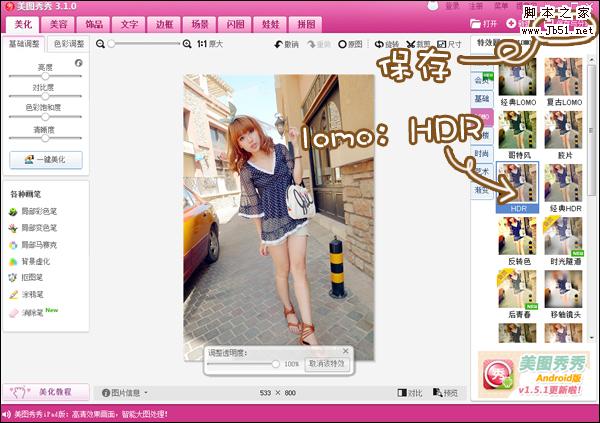The height and width of the screenshot is (423, 600).
Task: Set view to 1:1 原大 actual size
Action: point(210,44)
